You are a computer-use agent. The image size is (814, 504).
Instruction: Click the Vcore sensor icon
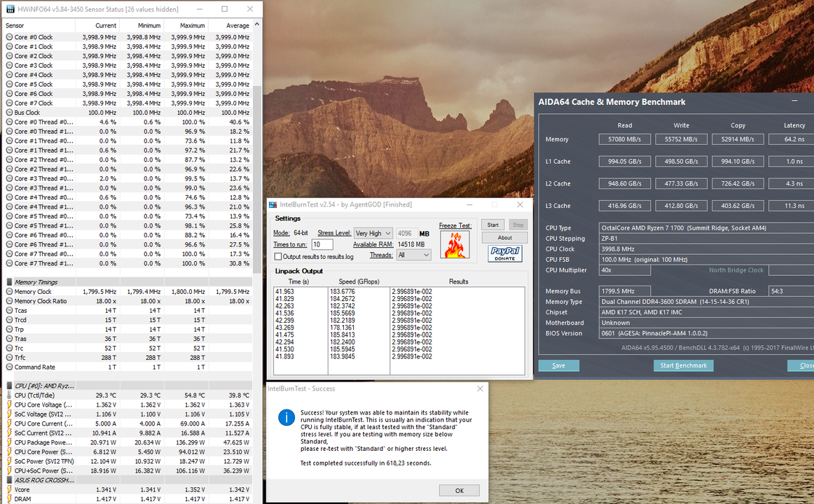[x=9, y=489]
